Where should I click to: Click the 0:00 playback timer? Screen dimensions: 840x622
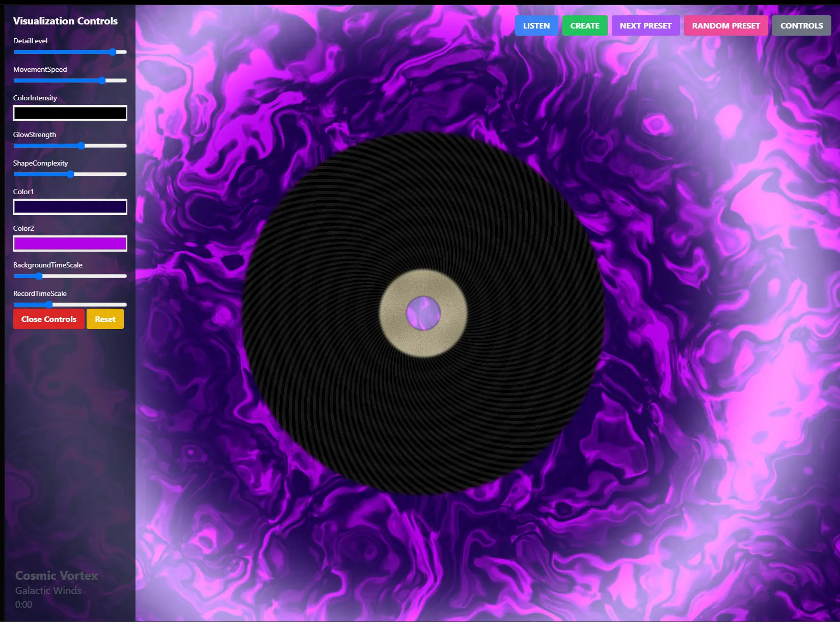(x=23, y=604)
